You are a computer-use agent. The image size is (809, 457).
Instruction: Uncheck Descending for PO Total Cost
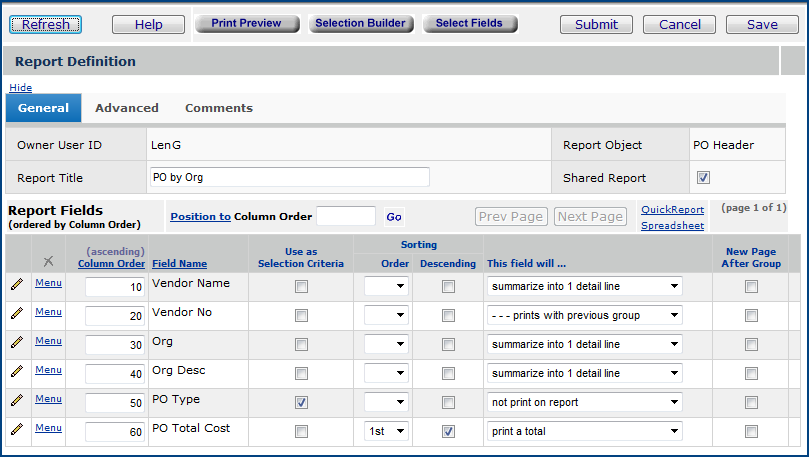(448, 432)
